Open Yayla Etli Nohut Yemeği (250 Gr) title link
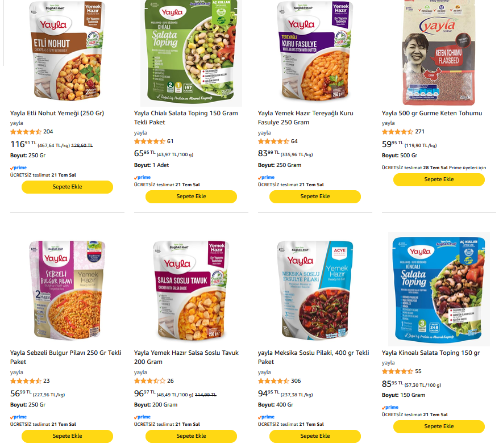 (57, 113)
